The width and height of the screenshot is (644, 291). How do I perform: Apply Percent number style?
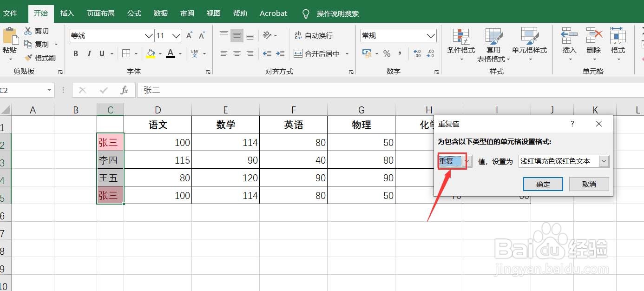387,53
